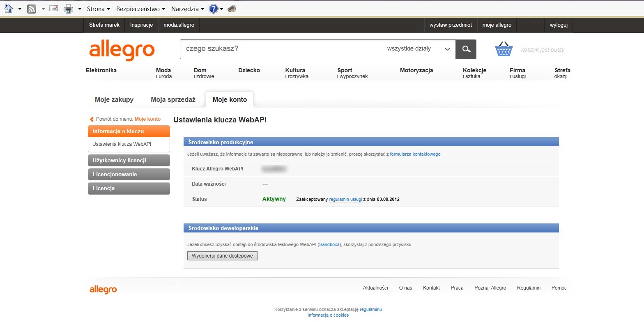644x322 pixels.
Task: Click the RSS feeds icon
Action: point(32,9)
